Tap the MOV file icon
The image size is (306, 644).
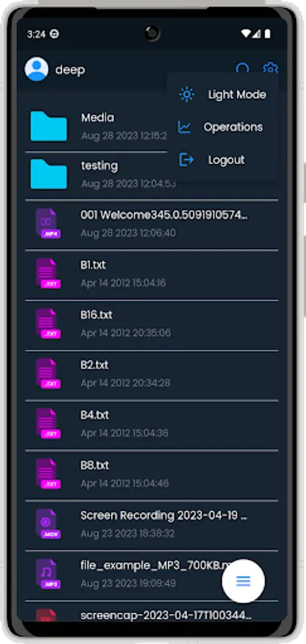pyautogui.click(x=48, y=524)
